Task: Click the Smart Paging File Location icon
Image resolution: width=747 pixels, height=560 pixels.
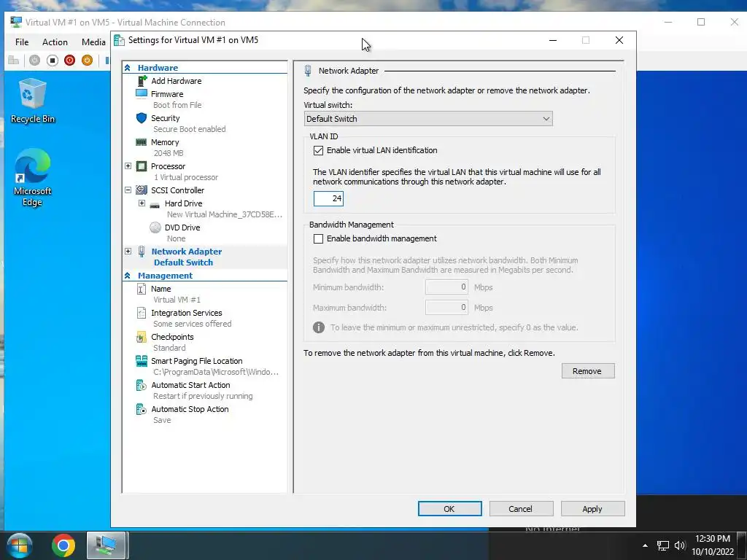Action: tap(142, 361)
